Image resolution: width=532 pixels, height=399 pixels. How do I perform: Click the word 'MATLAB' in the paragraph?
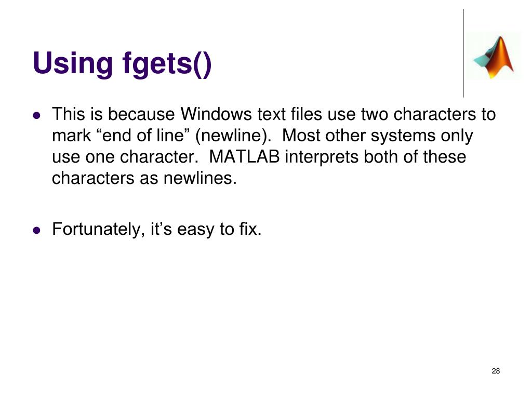point(244,157)
